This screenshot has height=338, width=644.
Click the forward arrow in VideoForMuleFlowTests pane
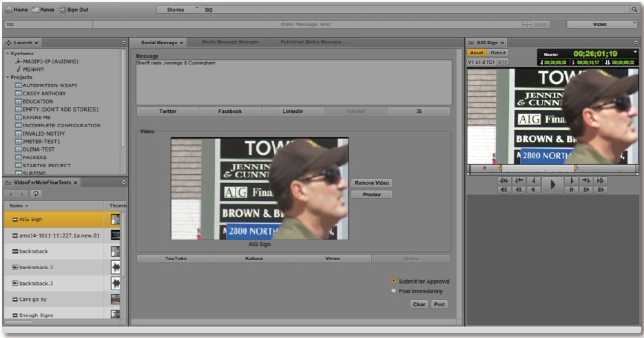[22, 194]
